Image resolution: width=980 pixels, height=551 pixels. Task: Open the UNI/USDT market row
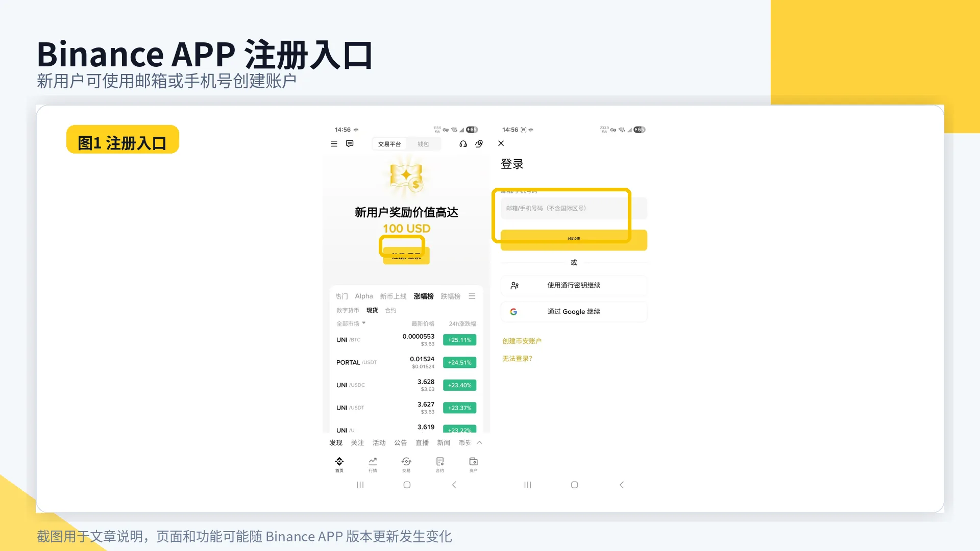pyautogui.click(x=406, y=408)
